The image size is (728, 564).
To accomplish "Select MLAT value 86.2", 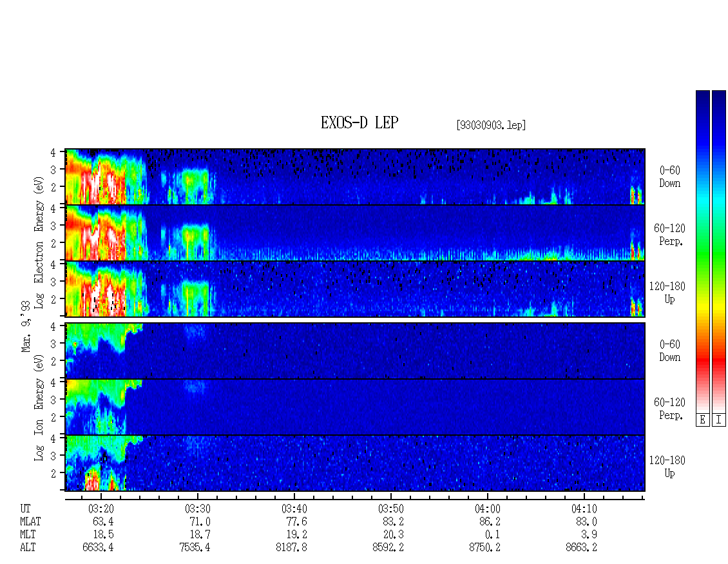I will (x=490, y=521).
